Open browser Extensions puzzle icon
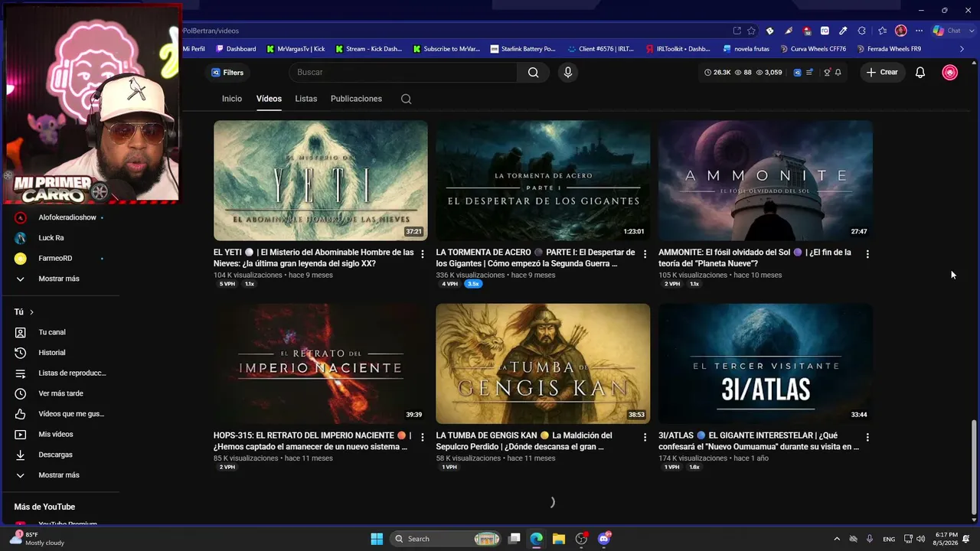This screenshot has width=980, height=551. coord(861,31)
